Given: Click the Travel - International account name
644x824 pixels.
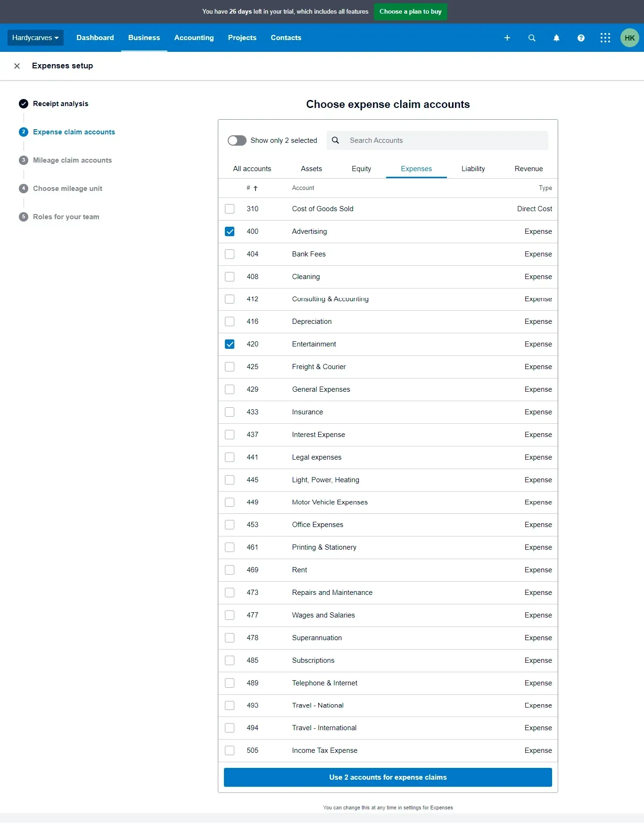Looking at the screenshot, I should click(x=324, y=728).
